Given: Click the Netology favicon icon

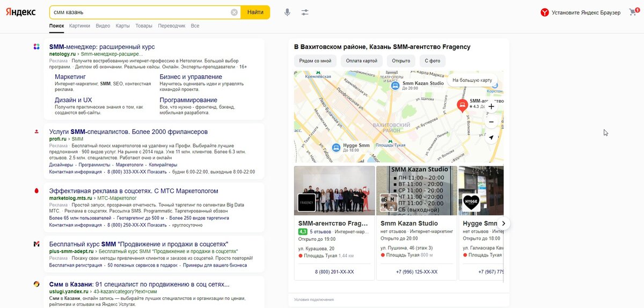Looking at the screenshot, I should 36,47.
